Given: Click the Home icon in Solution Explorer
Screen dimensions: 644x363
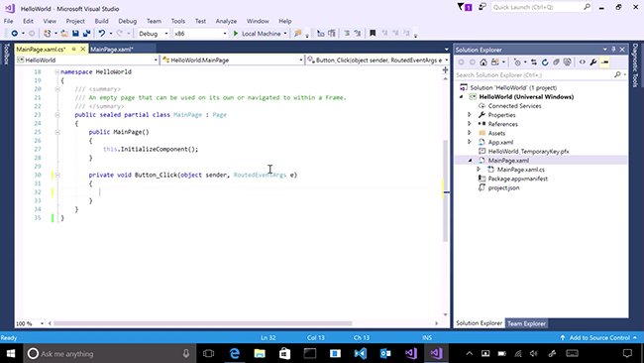Looking at the screenshot, I should 483,62.
